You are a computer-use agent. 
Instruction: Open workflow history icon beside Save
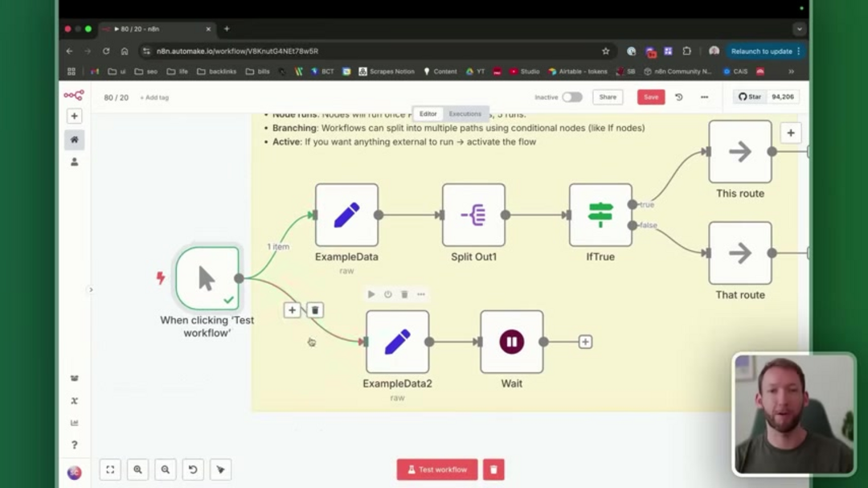pyautogui.click(x=678, y=97)
